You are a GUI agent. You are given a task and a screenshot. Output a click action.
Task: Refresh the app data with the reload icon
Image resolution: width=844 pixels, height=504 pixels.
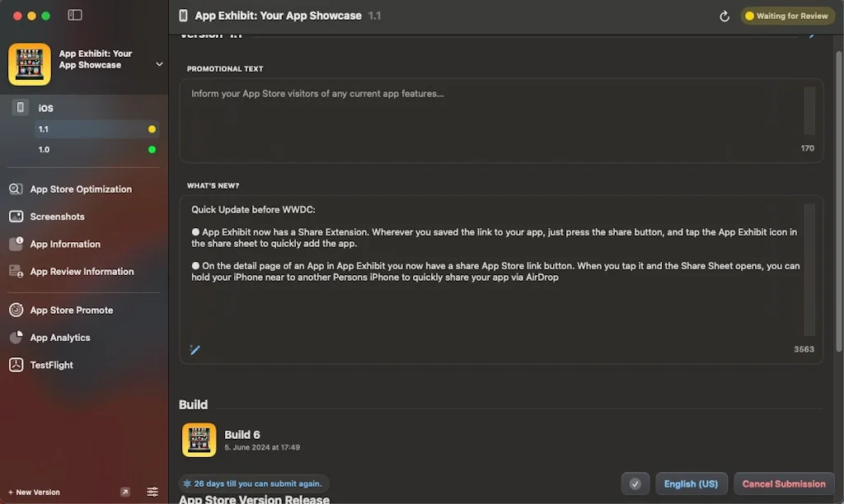tap(724, 15)
